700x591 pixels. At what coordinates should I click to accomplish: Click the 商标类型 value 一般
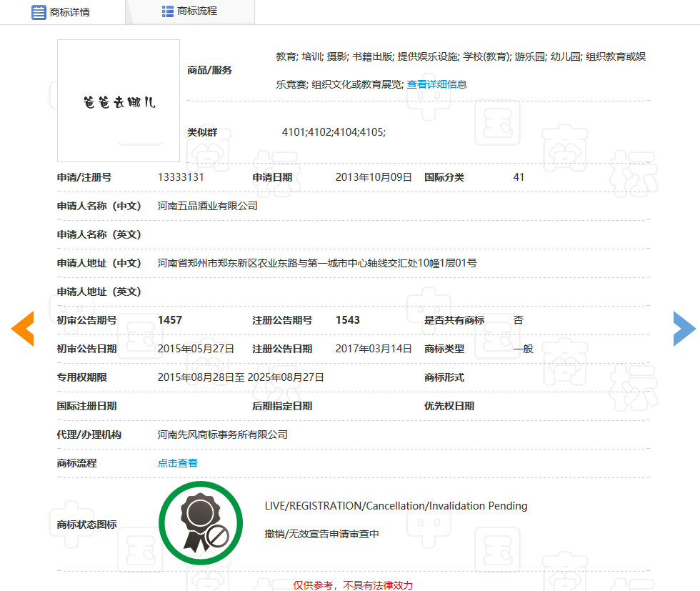pyautogui.click(x=523, y=349)
